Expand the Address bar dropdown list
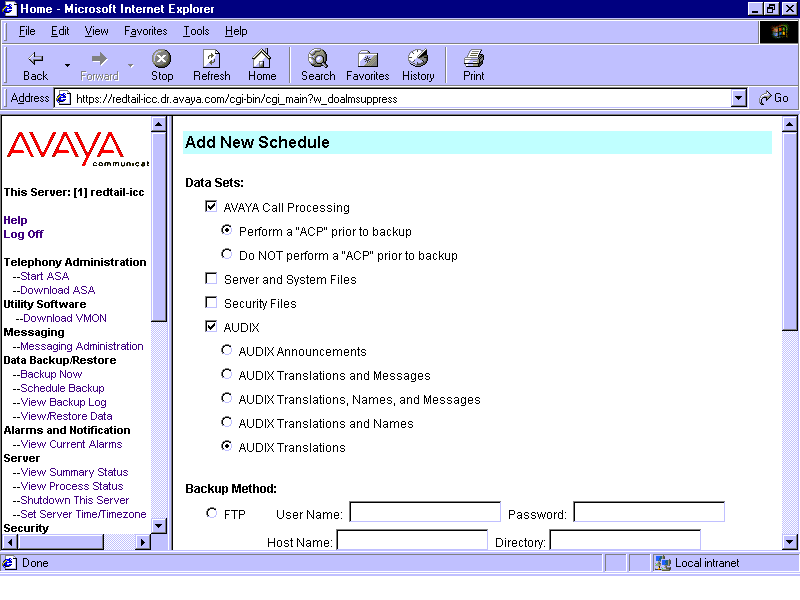The image size is (800, 600). (738, 98)
